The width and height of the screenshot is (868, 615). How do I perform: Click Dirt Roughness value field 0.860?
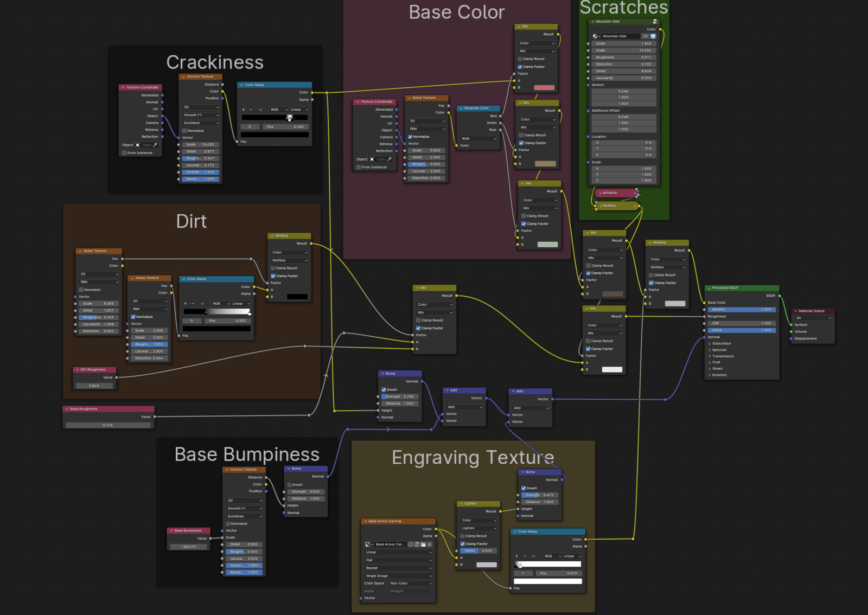94,386
